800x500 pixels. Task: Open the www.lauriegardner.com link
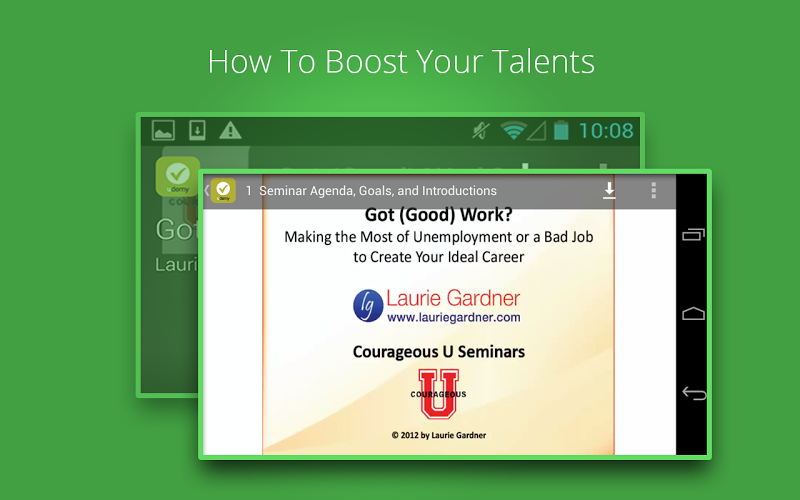pyautogui.click(x=454, y=317)
